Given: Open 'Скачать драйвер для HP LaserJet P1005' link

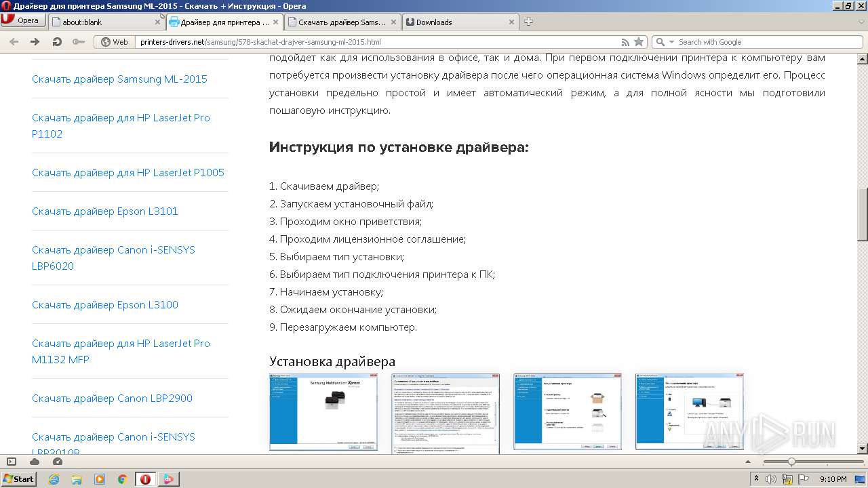Looking at the screenshot, I should coord(128,173).
